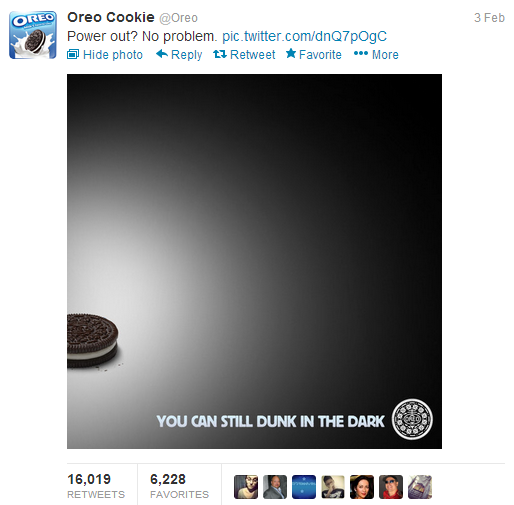Click the 3 Feb timestamp
Viewport: 514px width, 505px height.
[489, 18]
